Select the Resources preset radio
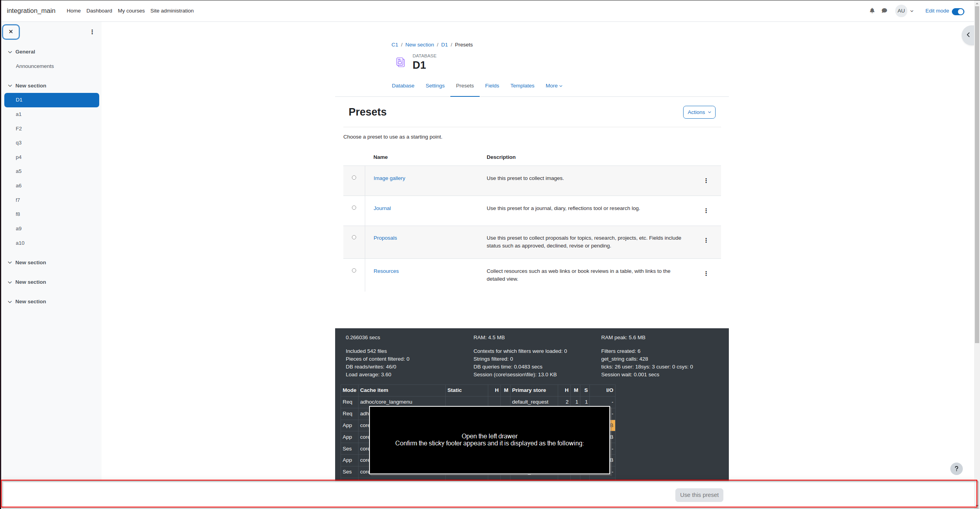 tap(354, 271)
